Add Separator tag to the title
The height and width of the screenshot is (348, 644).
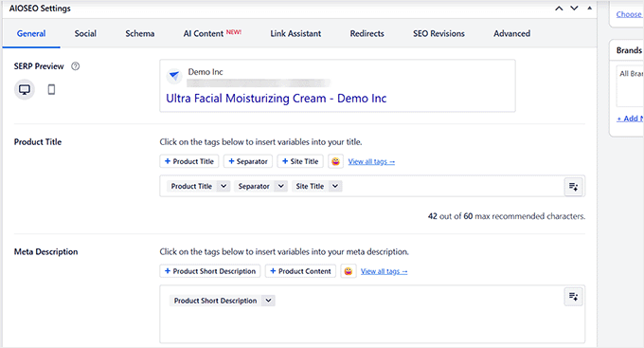point(248,161)
